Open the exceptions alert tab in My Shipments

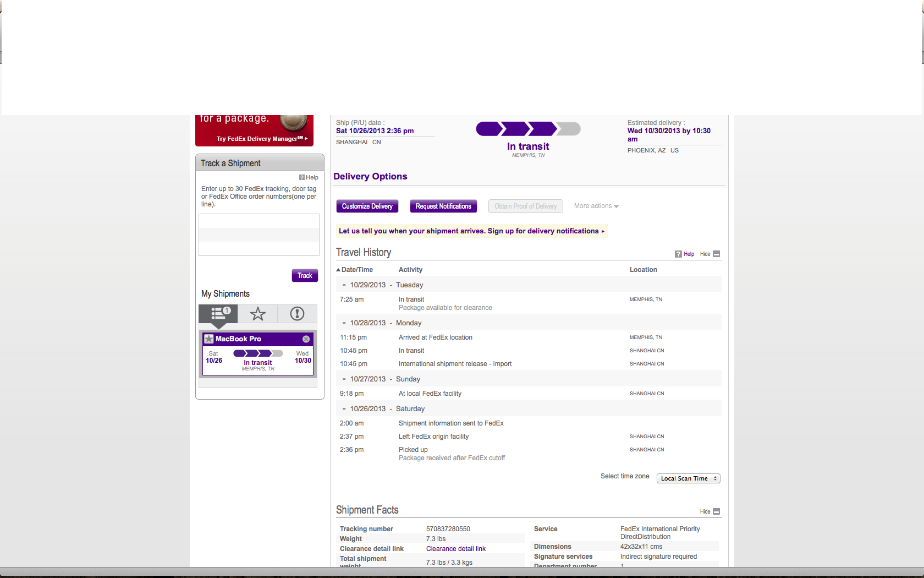pos(297,314)
